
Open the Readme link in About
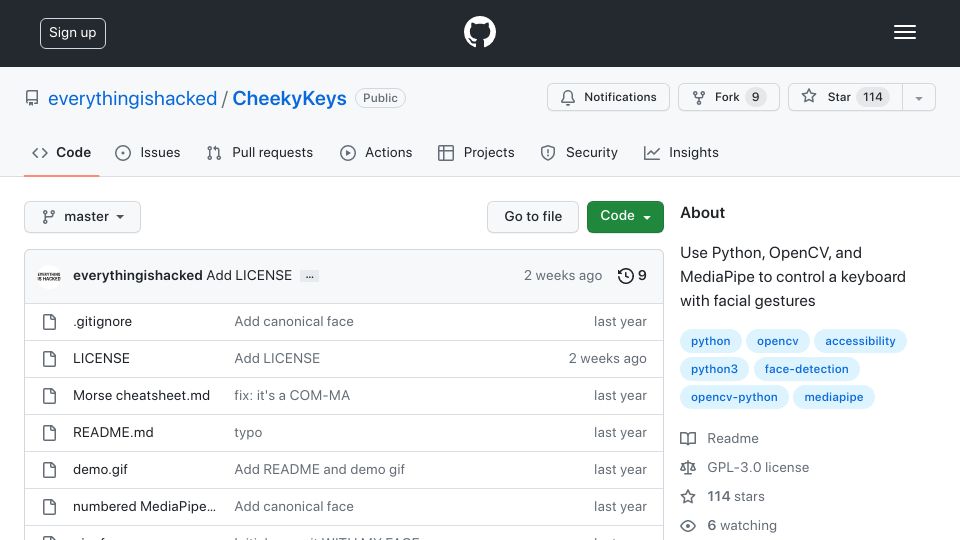(719, 438)
